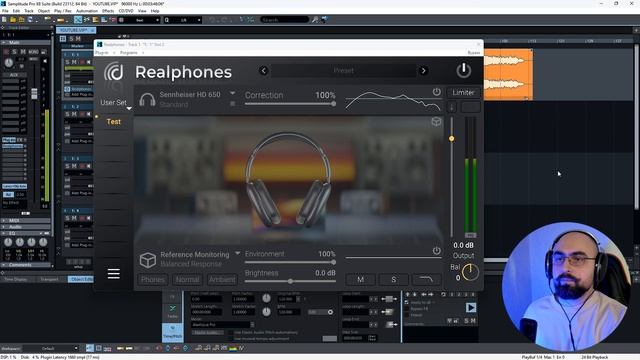Open the Realphones hamburger menu
The height and width of the screenshot is (360, 640).
coord(113,273)
